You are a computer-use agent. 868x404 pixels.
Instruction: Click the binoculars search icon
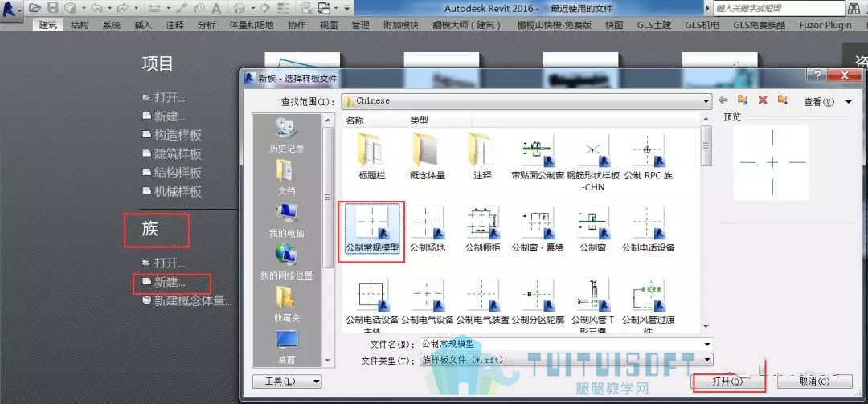[x=853, y=8]
